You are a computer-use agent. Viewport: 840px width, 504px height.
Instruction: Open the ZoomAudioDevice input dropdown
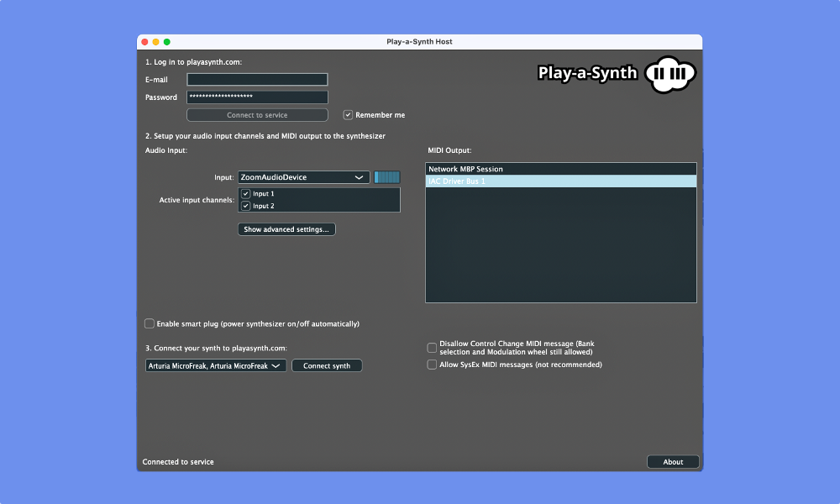pyautogui.click(x=304, y=177)
